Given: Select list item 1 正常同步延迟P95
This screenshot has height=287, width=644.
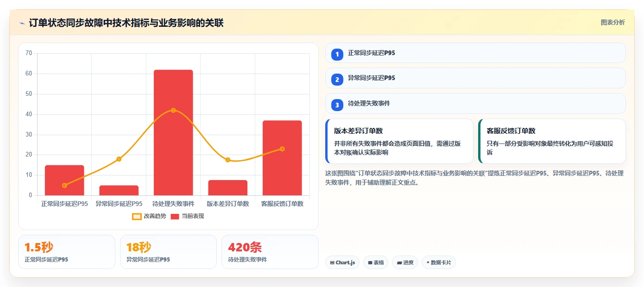Looking at the screenshot, I should [x=475, y=53].
